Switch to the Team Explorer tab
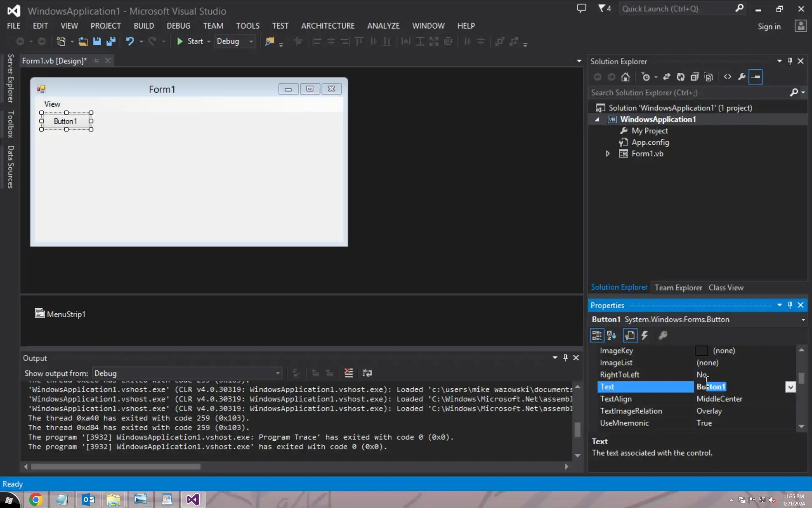The image size is (812, 508). click(678, 287)
